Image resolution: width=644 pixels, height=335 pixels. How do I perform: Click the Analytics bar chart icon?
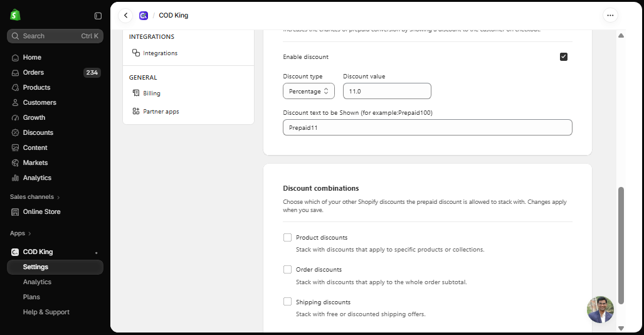tap(15, 178)
